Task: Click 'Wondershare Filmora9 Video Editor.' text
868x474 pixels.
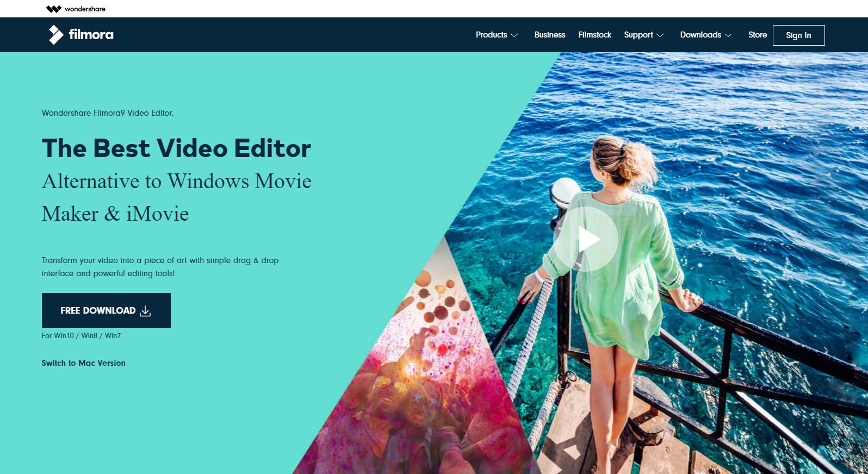Action: [108, 113]
